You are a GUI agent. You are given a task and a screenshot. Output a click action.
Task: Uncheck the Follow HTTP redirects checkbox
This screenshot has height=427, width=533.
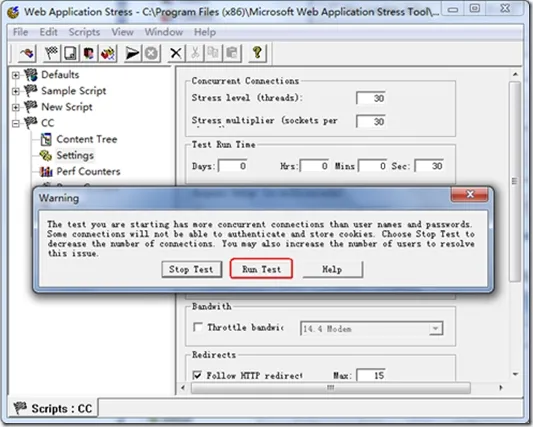197,375
